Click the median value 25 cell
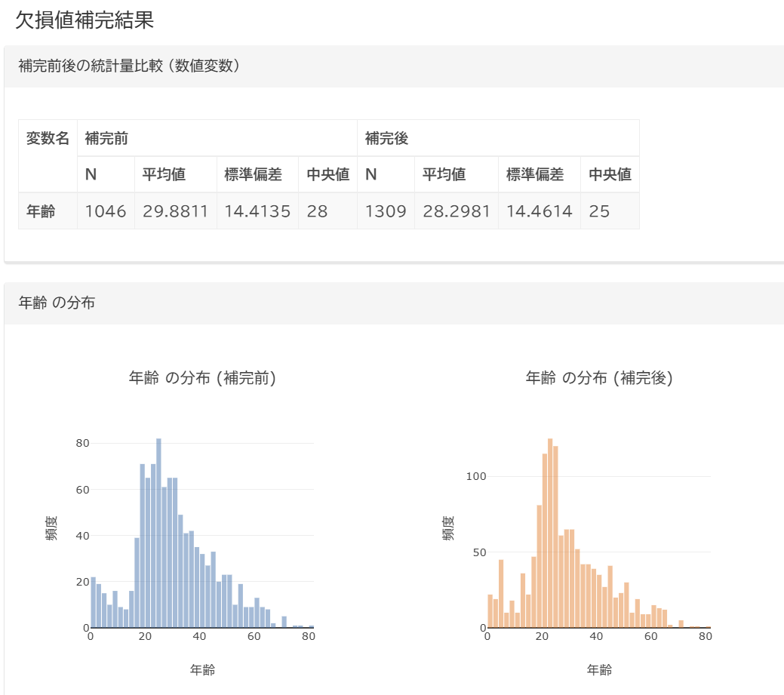The width and height of the screenshot is (784, 695). click(599, 211)
